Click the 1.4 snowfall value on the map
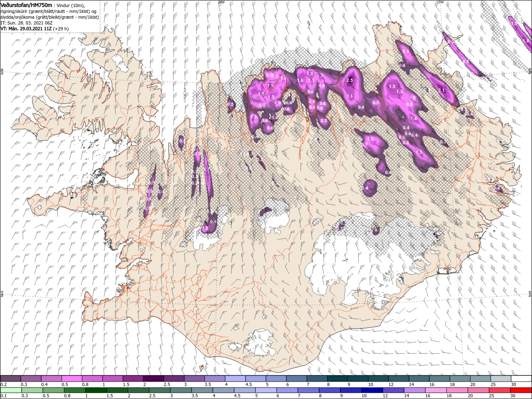 coord(413,119)
